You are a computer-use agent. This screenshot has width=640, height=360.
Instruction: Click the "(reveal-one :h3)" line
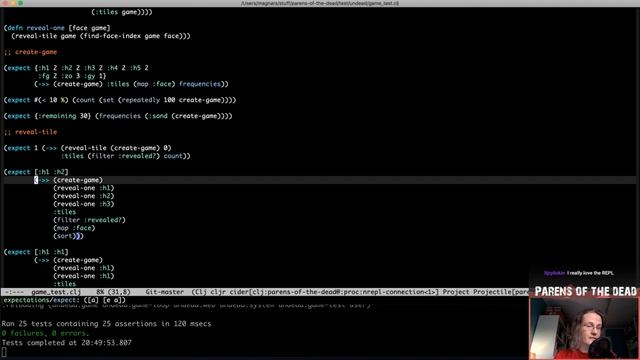pos(84,204)
